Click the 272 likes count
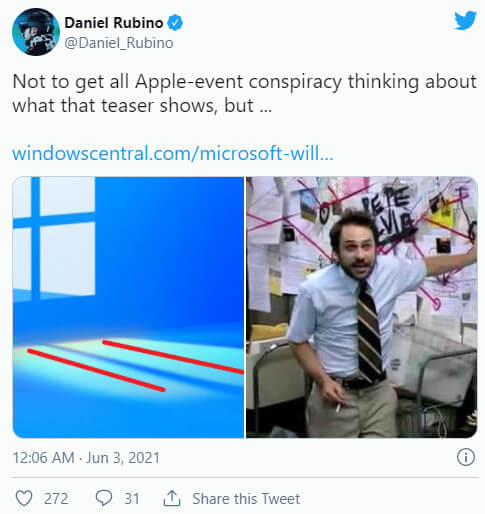This screenshot has height=514, width=485. click(x=56, y=499)
